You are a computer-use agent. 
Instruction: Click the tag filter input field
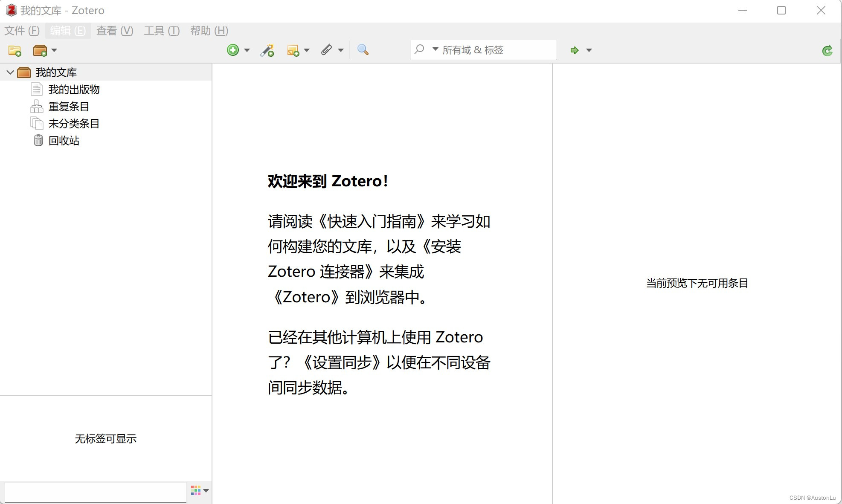pyautogui.click(x=95, y=492)
